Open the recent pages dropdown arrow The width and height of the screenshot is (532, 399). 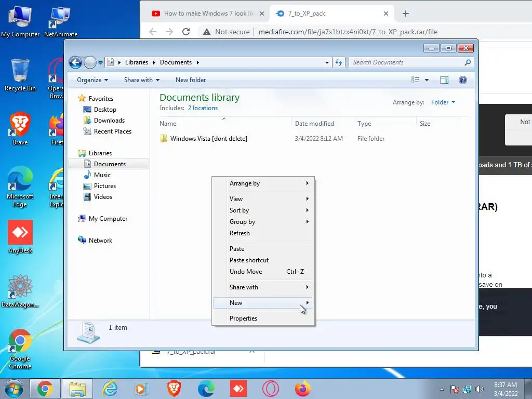pos(100,63)
